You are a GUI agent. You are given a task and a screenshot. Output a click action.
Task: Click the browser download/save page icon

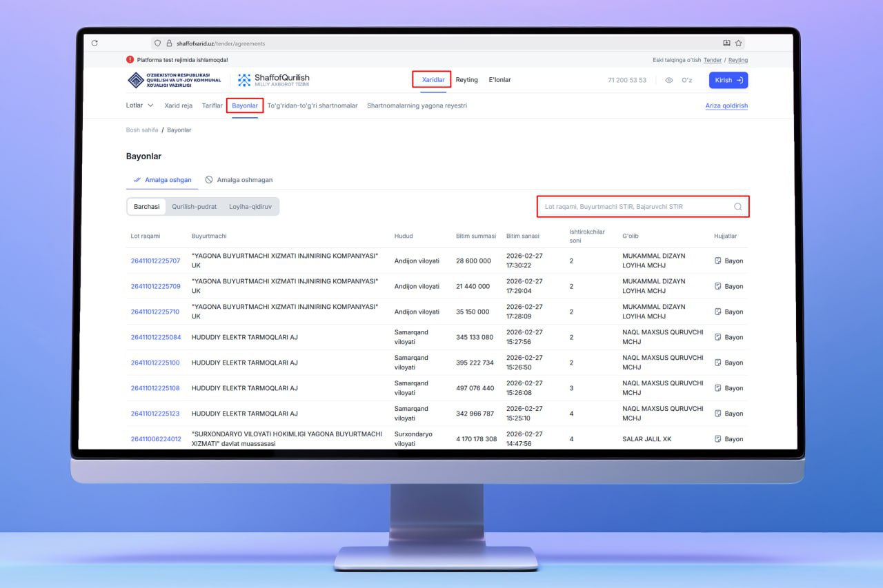[726, 43]
